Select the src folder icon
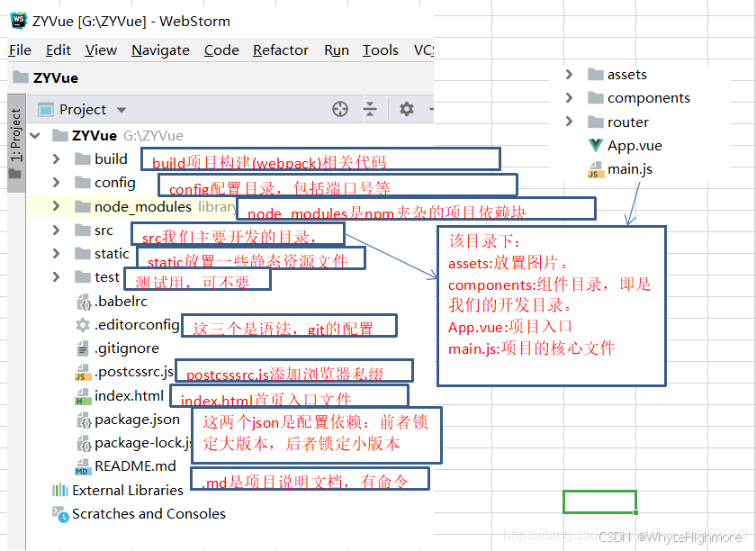 click(x=83, y=230)
